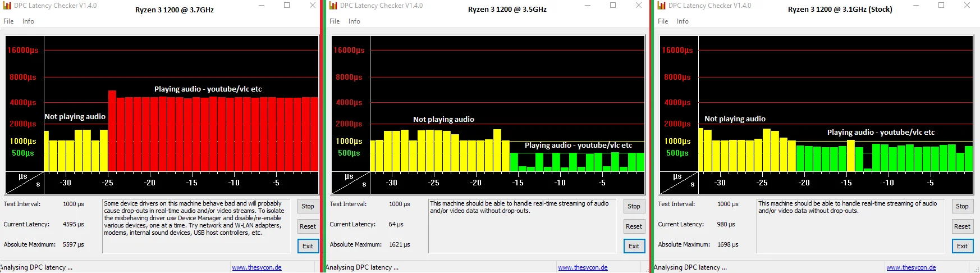Screen dimensions: 980x273
Task: Click 'Analysing DPC latency' status in 3.5GHz window
Action: (362, 267)
